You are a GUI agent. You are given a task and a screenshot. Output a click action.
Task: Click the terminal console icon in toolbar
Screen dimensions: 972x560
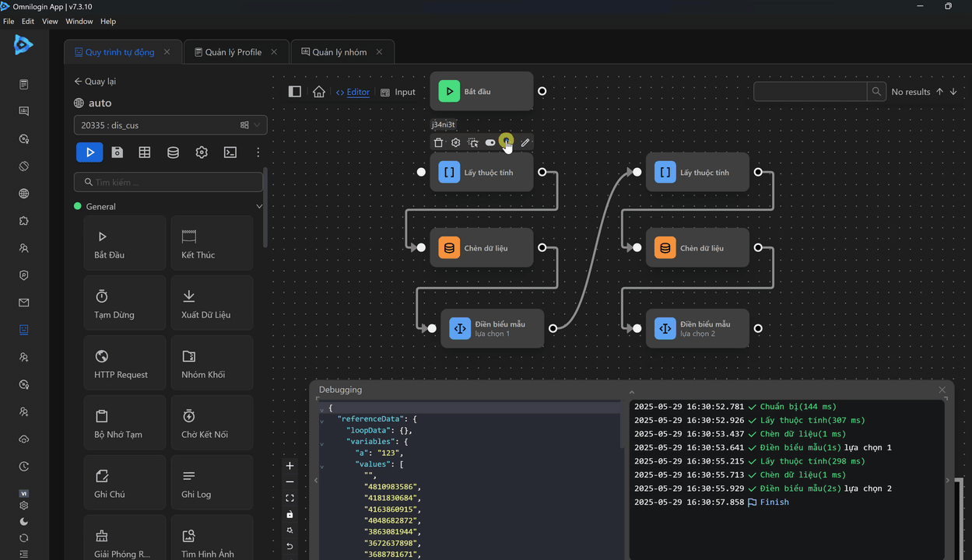[230, 152]
